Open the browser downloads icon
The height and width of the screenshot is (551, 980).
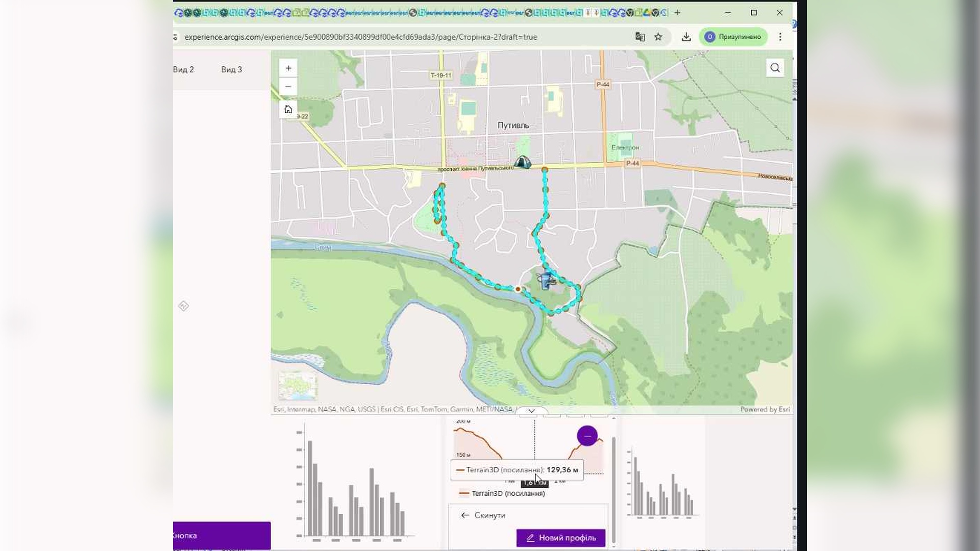point(686,37)
